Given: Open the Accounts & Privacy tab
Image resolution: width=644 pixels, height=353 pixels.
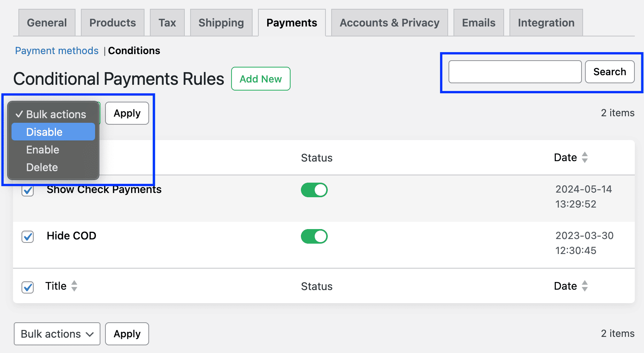Looking at the screenshot, I should 389,23.
